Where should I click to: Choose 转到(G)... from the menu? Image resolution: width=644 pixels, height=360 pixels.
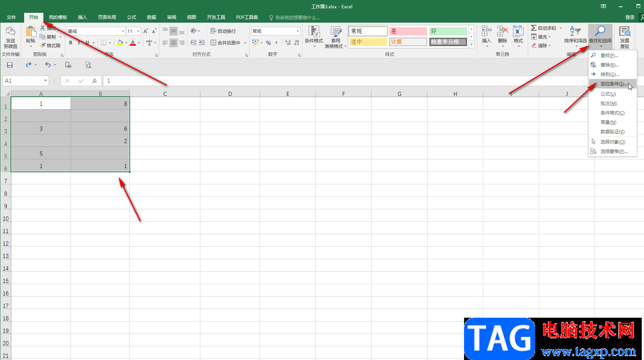click(613, 74)
